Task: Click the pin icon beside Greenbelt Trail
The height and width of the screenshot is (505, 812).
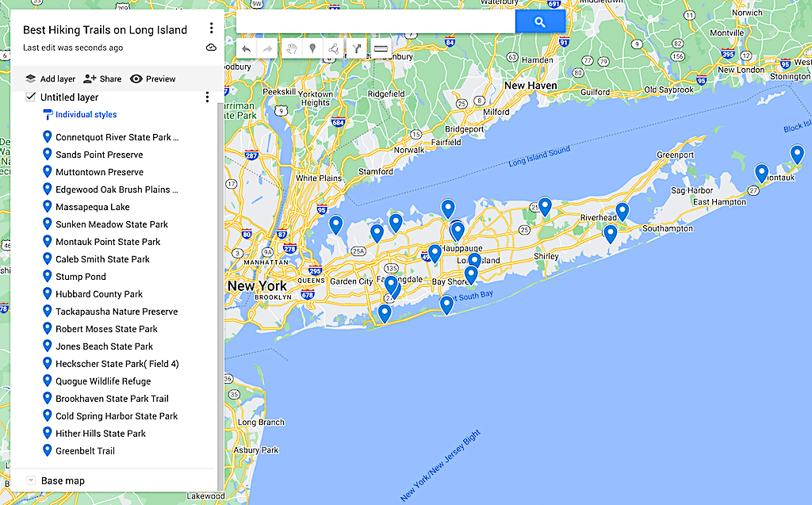Action: pyautogui.click(x=47, y=450)
